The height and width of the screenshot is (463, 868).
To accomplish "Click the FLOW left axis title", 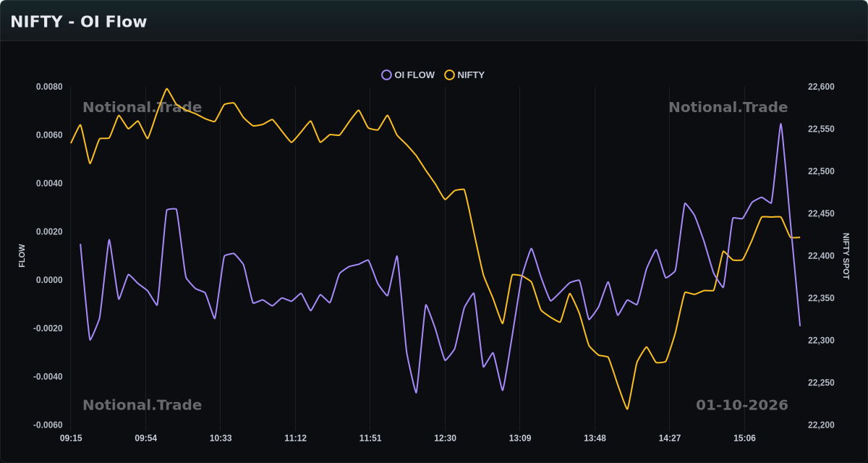I will click(x=22, y=256).
